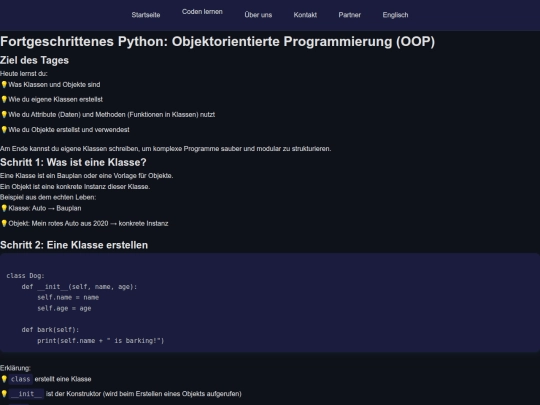
Task: Open the Startseite navigation link
Action: [146, 15]
